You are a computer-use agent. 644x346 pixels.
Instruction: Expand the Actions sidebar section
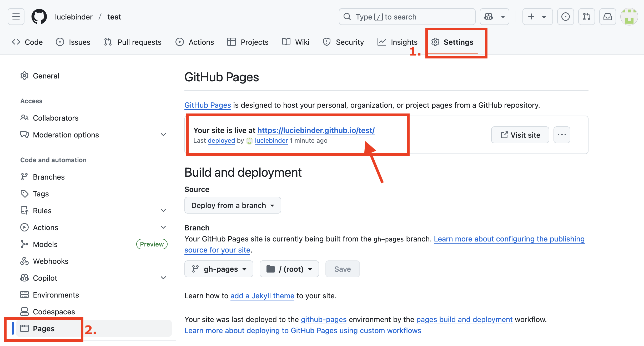tap(163, 227)
